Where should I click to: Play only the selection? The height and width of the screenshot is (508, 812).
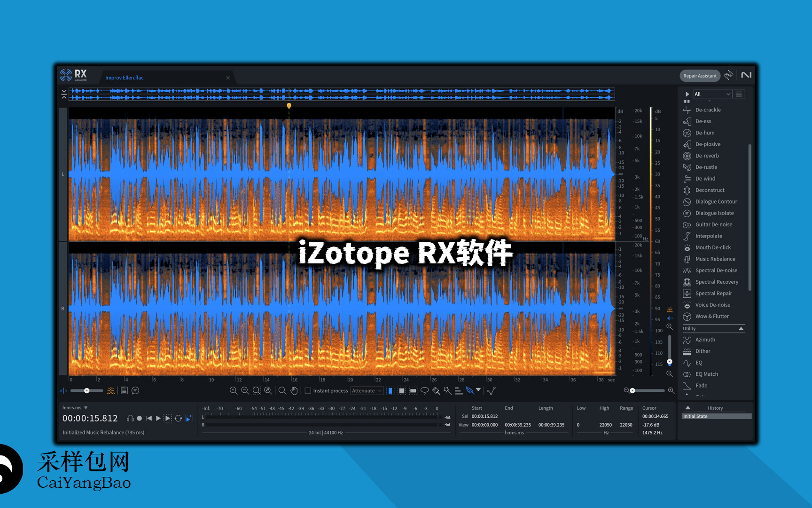[x=168, y=418]
